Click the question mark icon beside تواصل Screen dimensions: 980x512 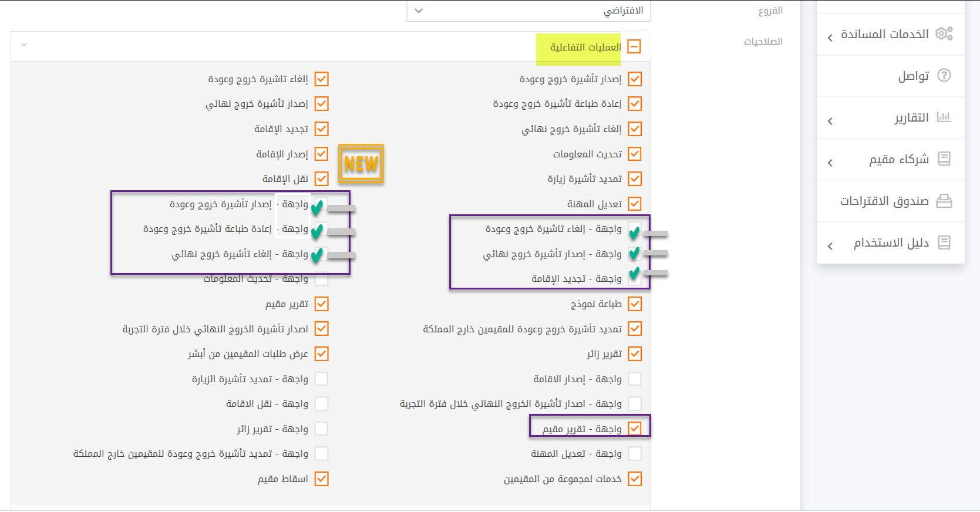(944, 76)
